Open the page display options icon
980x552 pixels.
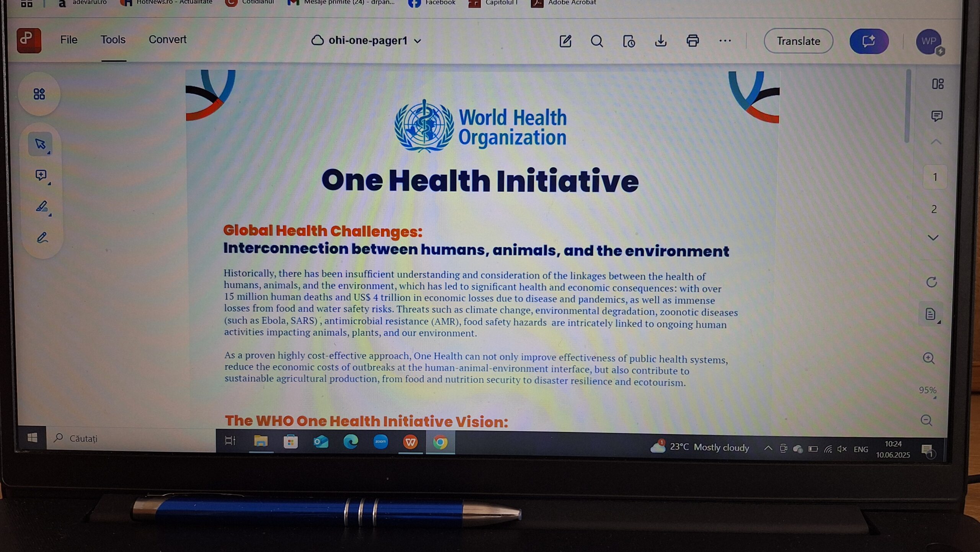931,314
